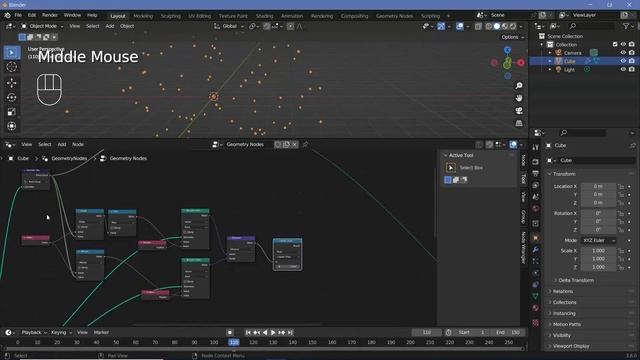The height and width of the screenshot is (360, 640).
Task: Open the Modifiers wrench tab icon
Action: pyautogui.click(x=536, y=249)
